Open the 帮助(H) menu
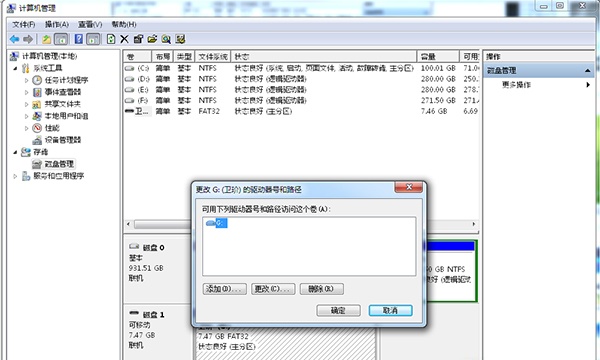Viewport: 600px width, 360px height. click(124, 24)
